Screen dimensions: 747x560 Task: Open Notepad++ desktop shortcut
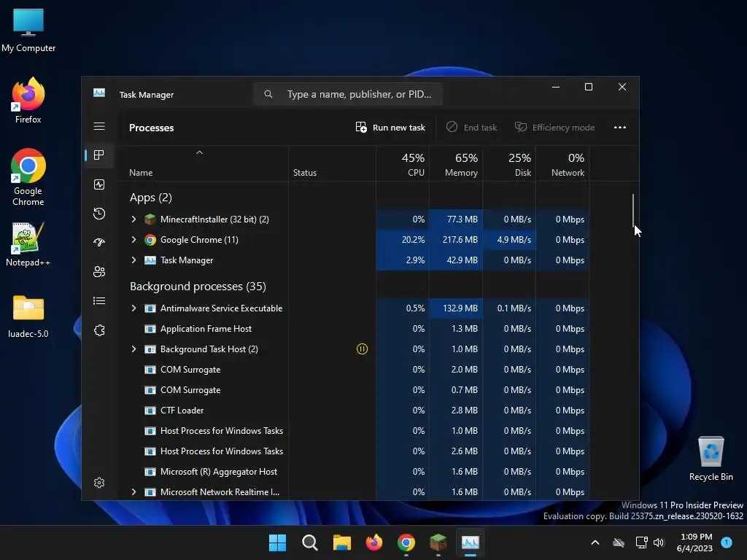[28, 244]
